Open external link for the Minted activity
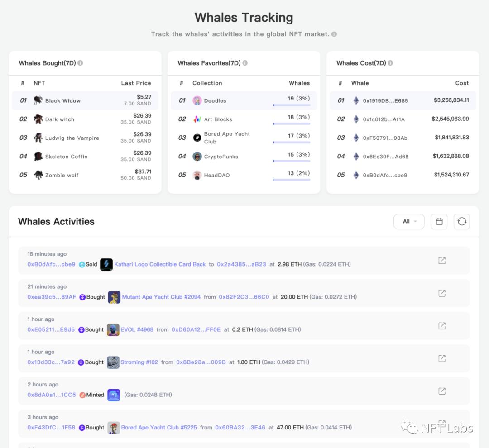489x448 pixels. (x=442, y=391)
